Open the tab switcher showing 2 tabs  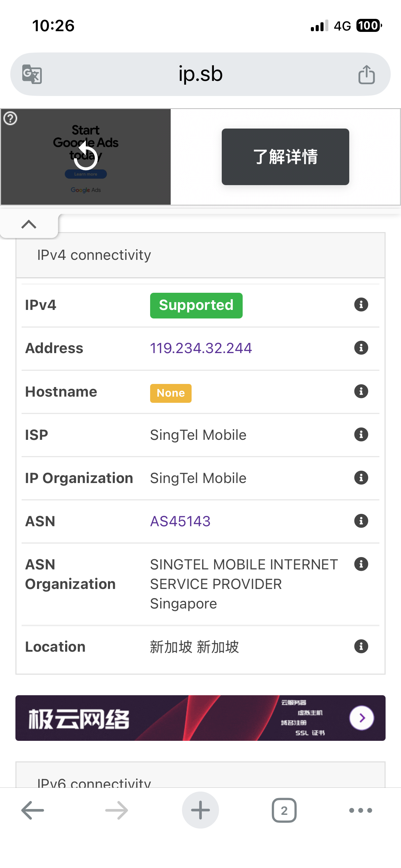(x=284, y=810)
